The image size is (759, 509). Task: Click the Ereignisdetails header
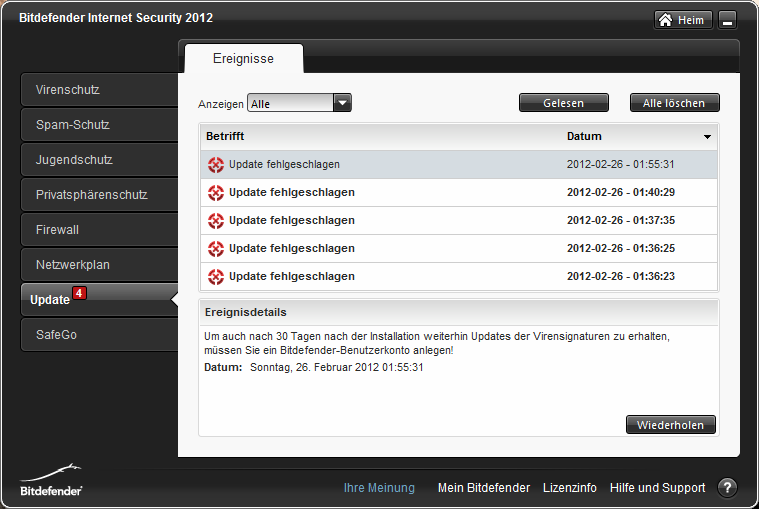[x=459, y=313]
